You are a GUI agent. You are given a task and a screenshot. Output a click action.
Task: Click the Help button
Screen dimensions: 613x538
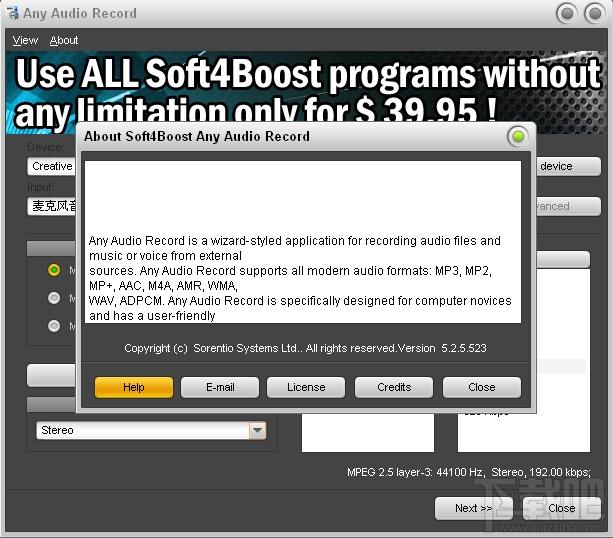pyautogui.click(x=134, y=387)
